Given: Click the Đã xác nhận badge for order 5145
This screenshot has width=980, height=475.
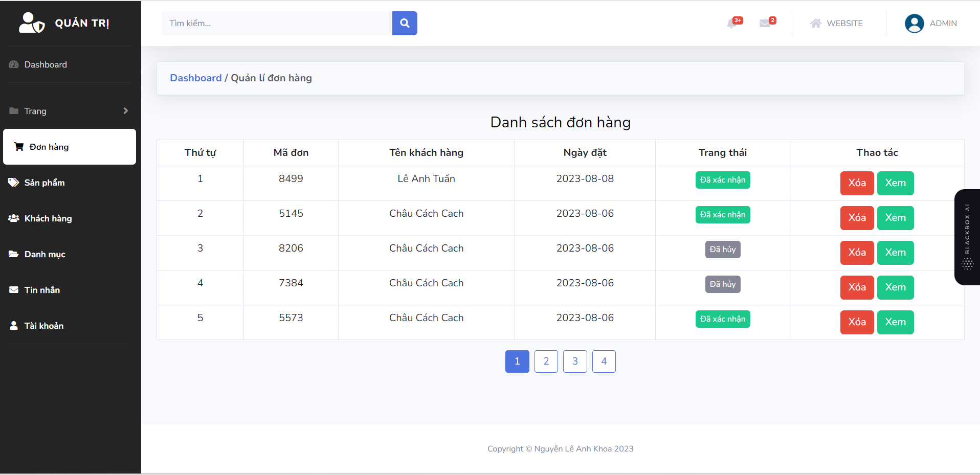Looking at the screenshot, I should pyautogui.click(x=723, y=215).
